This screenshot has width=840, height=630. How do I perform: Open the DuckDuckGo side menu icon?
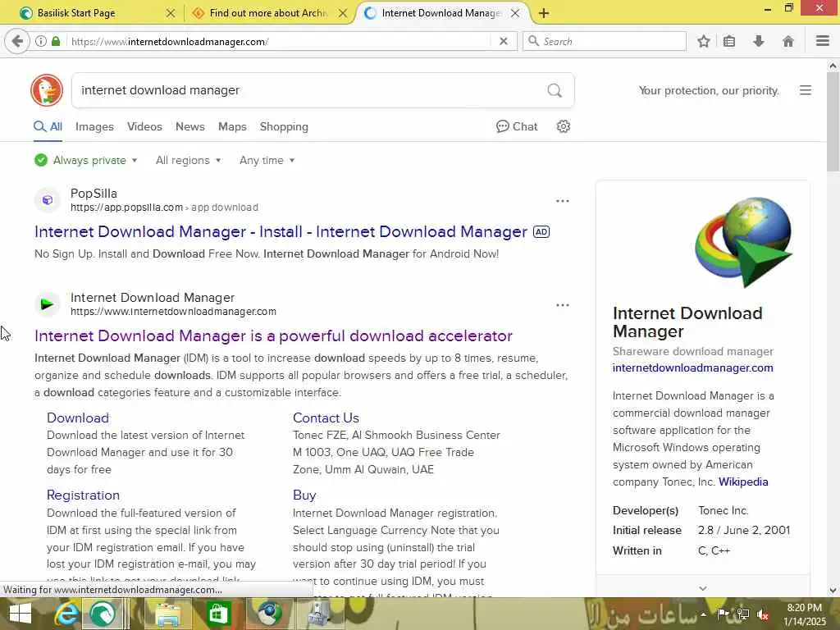pos(806,90)
